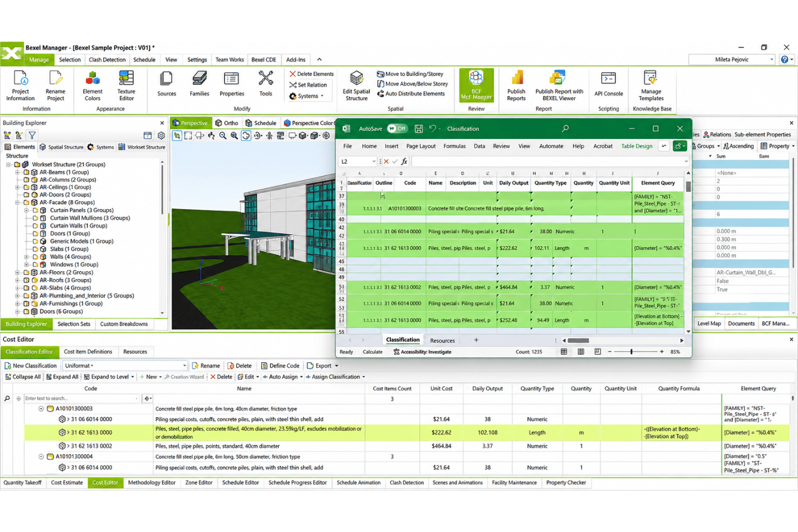The height and width of the screenshot is (532, 798).
Task: Click the filter funnel icon in Building Explorer
Action: click(x=32, y=135)
